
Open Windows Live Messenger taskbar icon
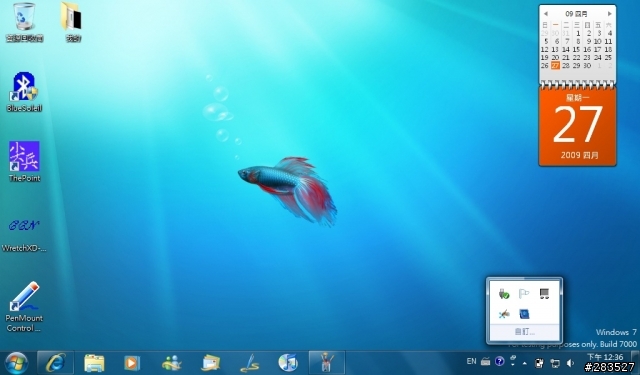(171, 363)
